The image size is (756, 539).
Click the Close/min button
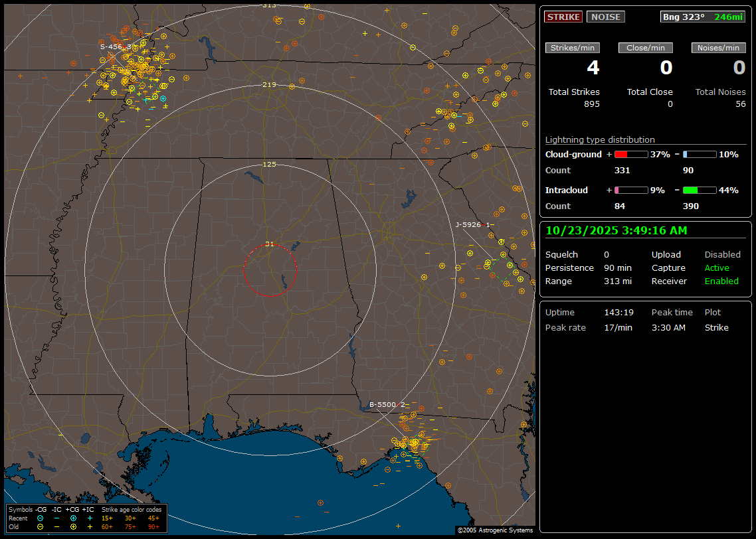pyautogui.click(x=646, y=48)
